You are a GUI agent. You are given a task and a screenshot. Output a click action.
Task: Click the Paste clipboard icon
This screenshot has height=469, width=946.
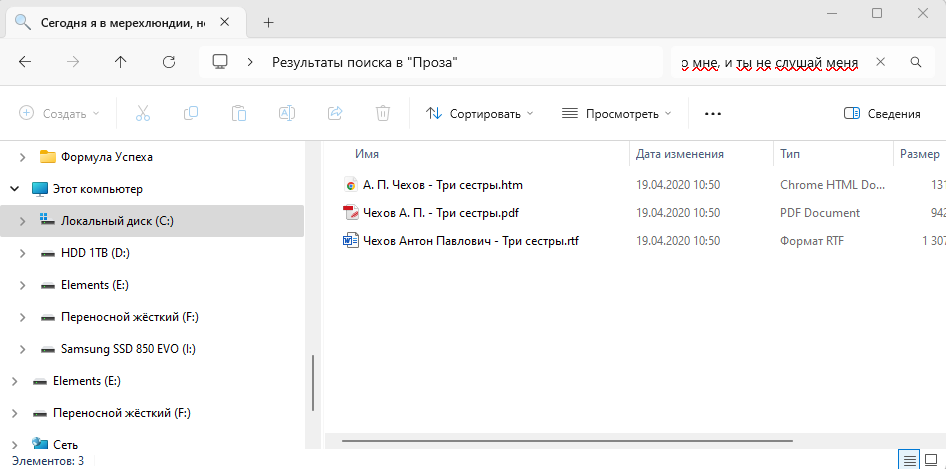pyautogui.click(x=239, y=113)
